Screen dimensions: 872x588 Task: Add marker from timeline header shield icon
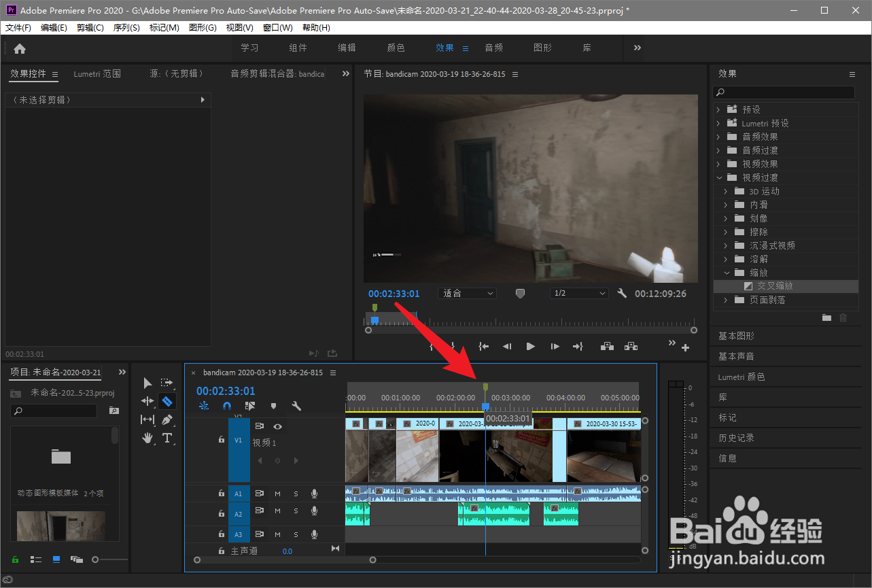click(273, 406)
